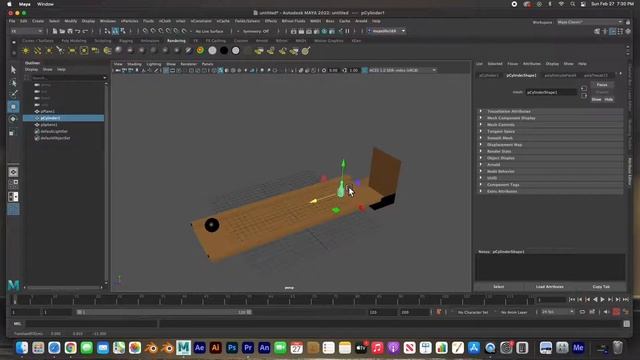Expand the Displacement Map section

point(550,144)
